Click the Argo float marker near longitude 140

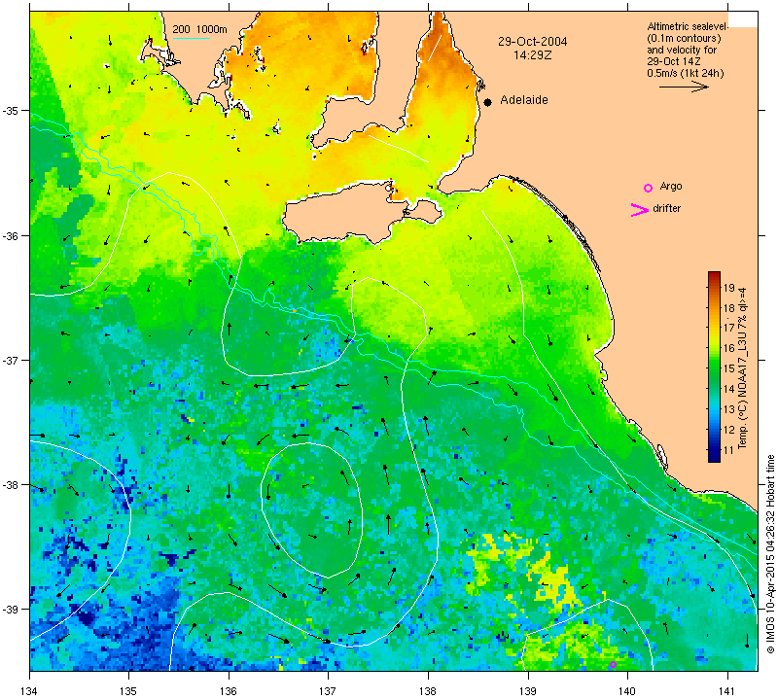613,664
